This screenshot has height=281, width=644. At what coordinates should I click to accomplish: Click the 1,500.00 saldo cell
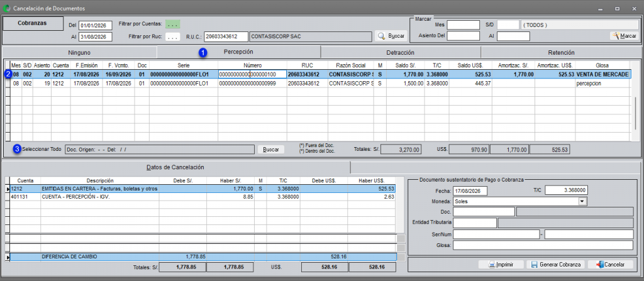coord(404,84)
